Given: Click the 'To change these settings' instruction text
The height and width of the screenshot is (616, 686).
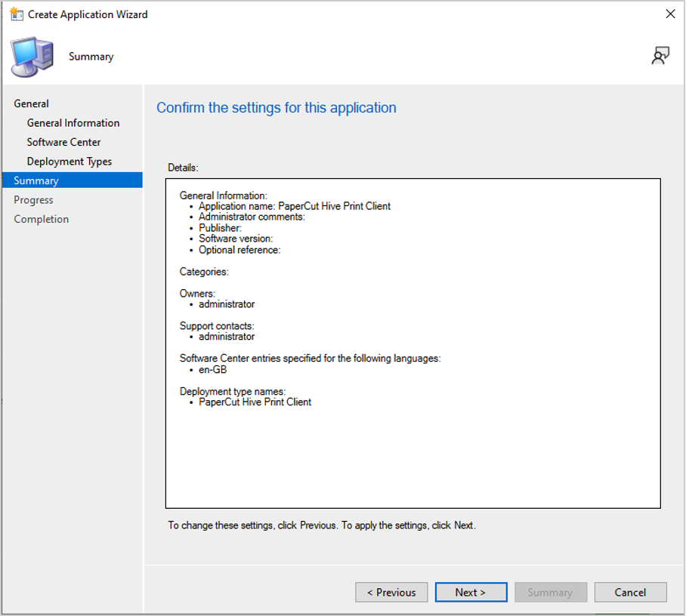Looking at the screenshot, I should pos(322,525).
